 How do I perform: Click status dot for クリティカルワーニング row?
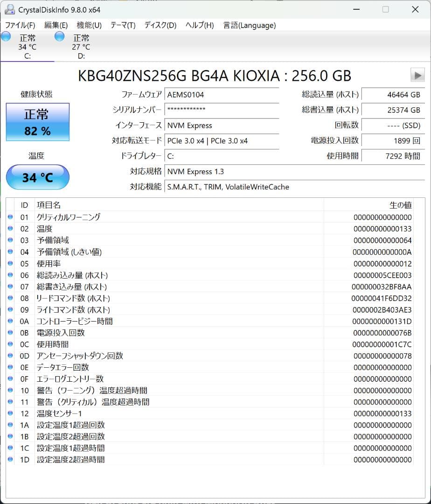coord(10,217)
